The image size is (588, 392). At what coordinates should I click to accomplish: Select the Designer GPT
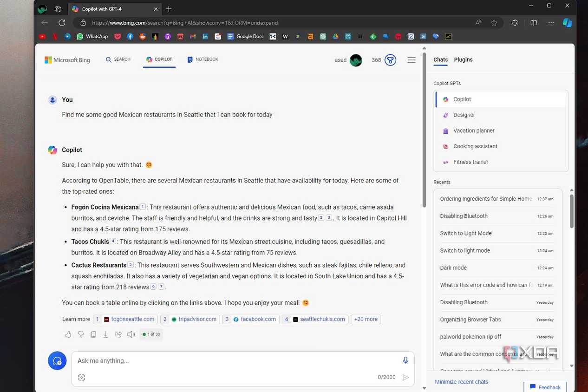[501, 115]
